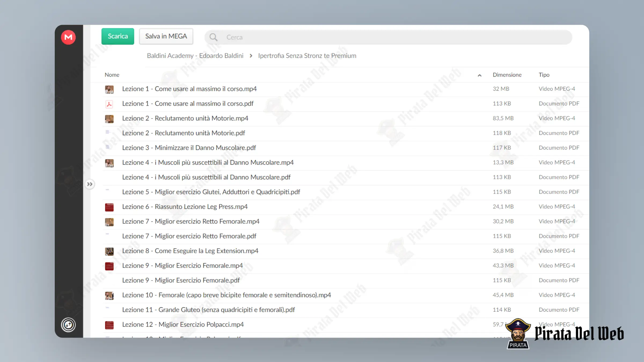Viewport: 644px width, 362px height.
Task: Click the 114 KB size cell
Action: [502, 310]
